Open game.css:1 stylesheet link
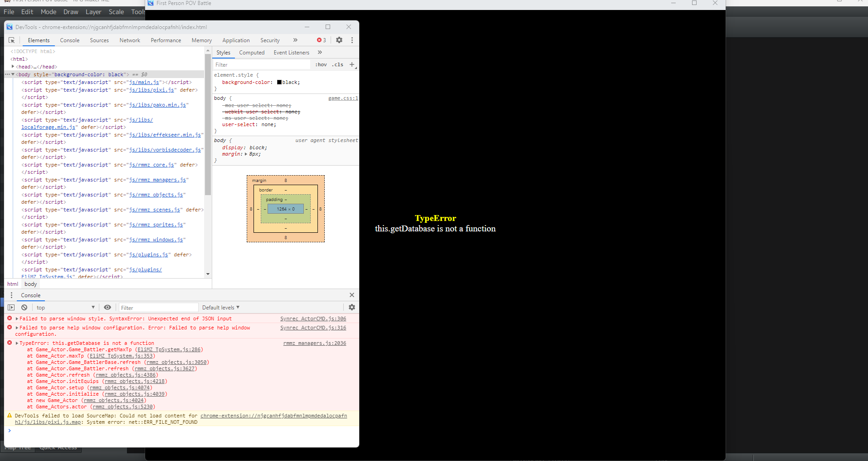 click(x=343, y=98)
